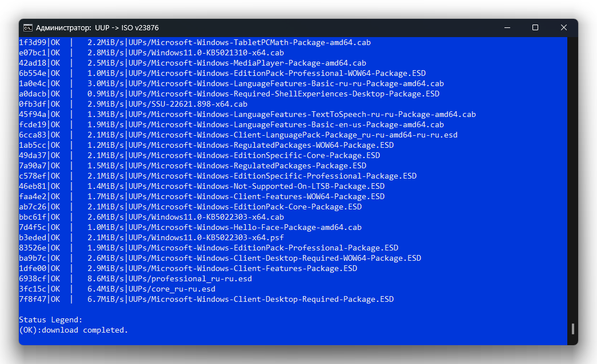
Task: Click the Hello-Face-Package-amd64.cab line
Action: [190, 228]
